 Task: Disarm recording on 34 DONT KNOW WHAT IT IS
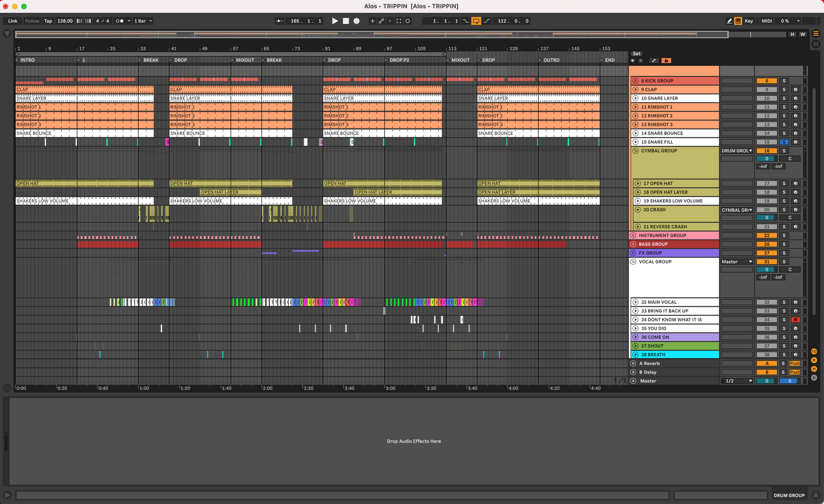click(796, 320)
